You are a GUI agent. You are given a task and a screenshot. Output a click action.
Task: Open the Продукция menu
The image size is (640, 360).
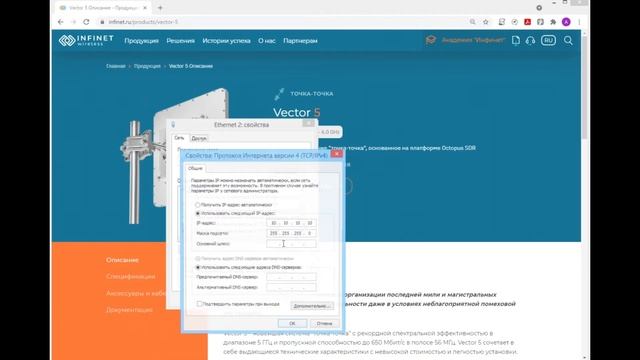coord(141,41)
